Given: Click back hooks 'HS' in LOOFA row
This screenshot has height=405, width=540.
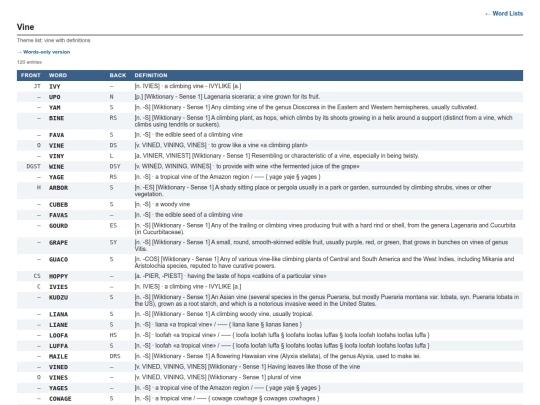Looking at the screenshot, I should [113, 335].
